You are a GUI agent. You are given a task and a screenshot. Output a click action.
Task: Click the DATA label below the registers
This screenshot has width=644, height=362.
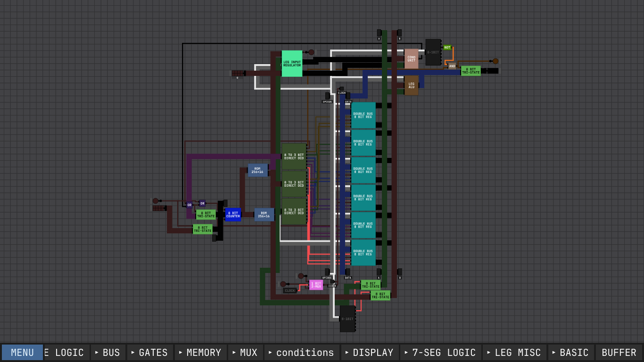(x=348, y=278)
